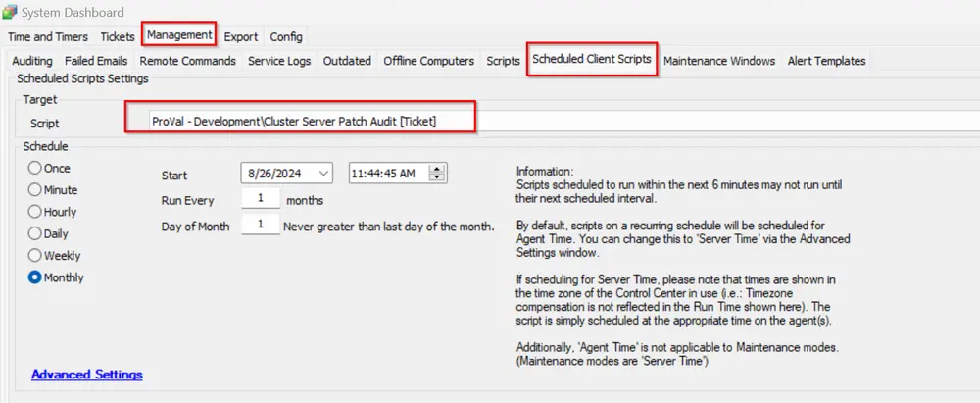Click the start time input field
The width and height of the screenshot is (980, 403).
tap(390, 174)
